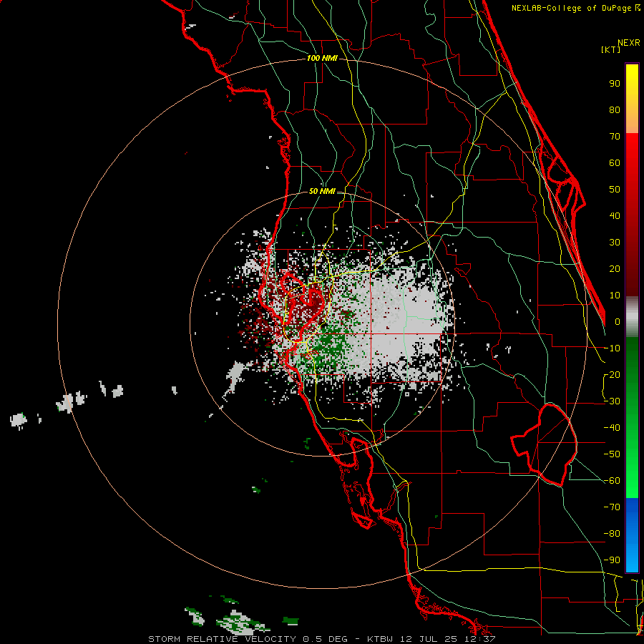Click the 70 knot scale label
Screen dimensions: 644x644
pos(615,137)
